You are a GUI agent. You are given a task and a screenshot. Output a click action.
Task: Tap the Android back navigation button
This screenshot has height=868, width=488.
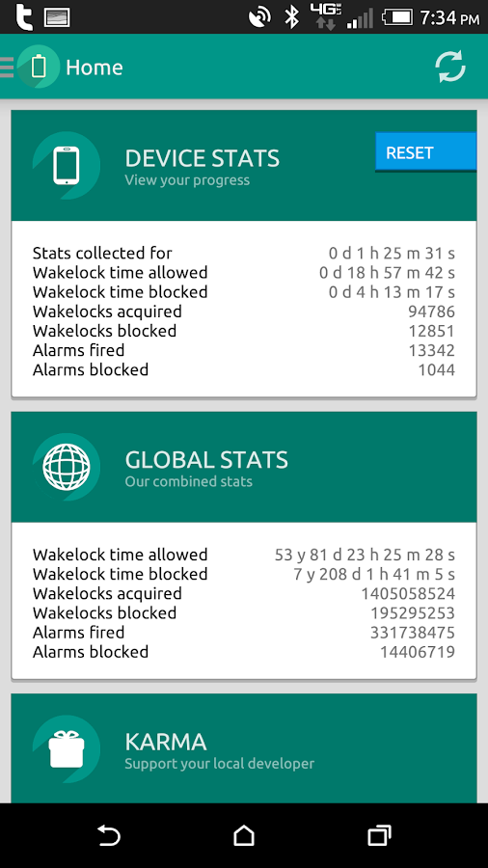(x=108, y=835)
